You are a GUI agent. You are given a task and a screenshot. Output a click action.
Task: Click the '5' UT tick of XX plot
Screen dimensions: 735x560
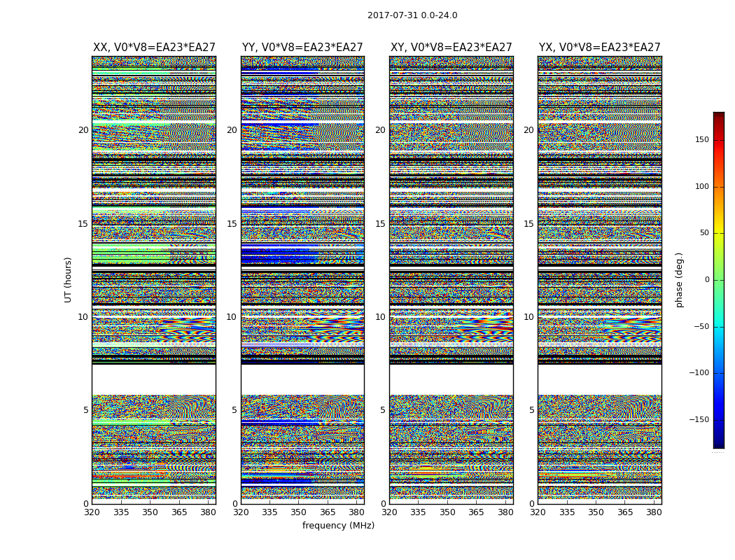coord(86,410)
